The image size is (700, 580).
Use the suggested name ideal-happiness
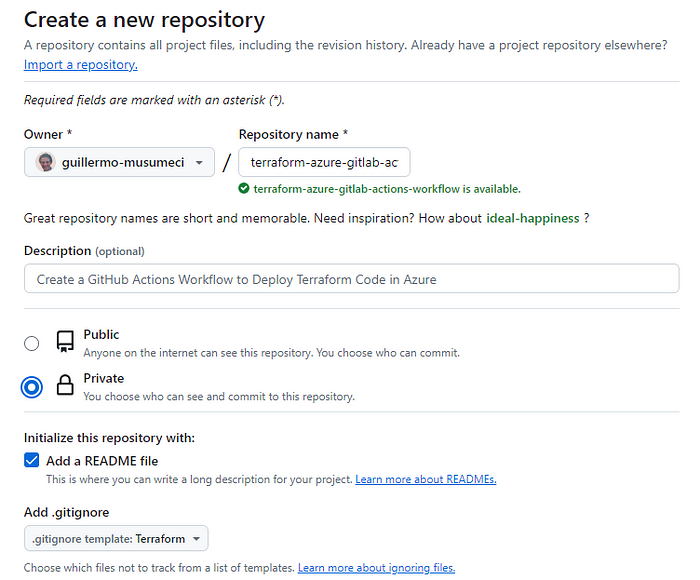[x=533, y=218]
